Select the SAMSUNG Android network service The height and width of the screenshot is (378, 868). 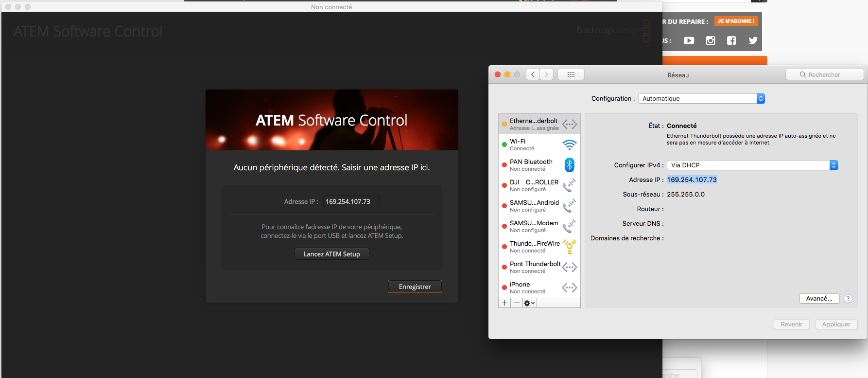539,206
